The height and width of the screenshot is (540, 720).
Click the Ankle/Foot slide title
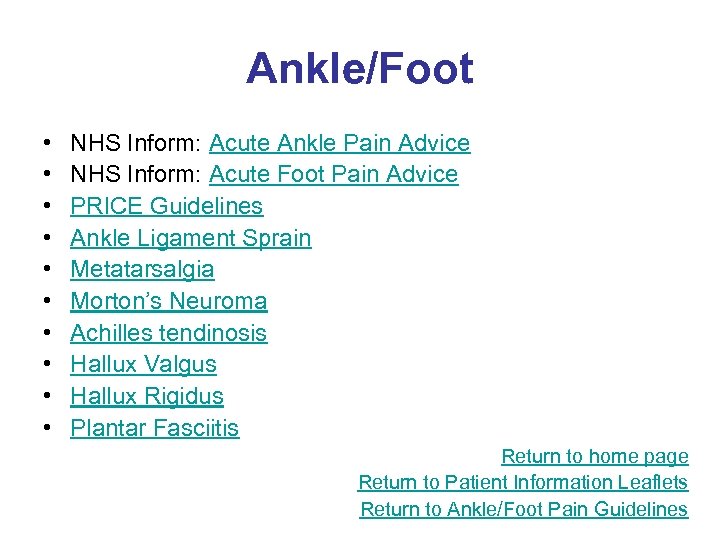tap(360, 69)
